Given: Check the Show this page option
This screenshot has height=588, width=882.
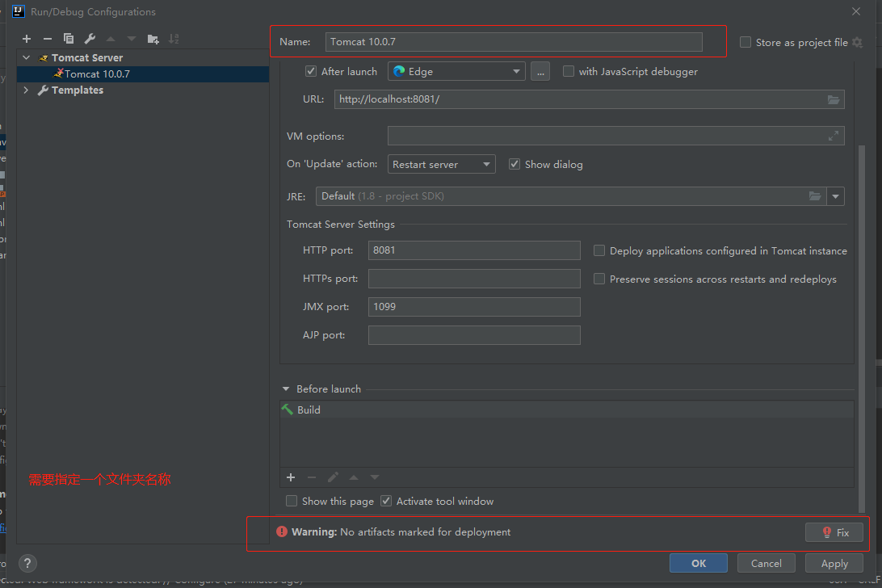Looking at the screenshot, I should [292, 501].
